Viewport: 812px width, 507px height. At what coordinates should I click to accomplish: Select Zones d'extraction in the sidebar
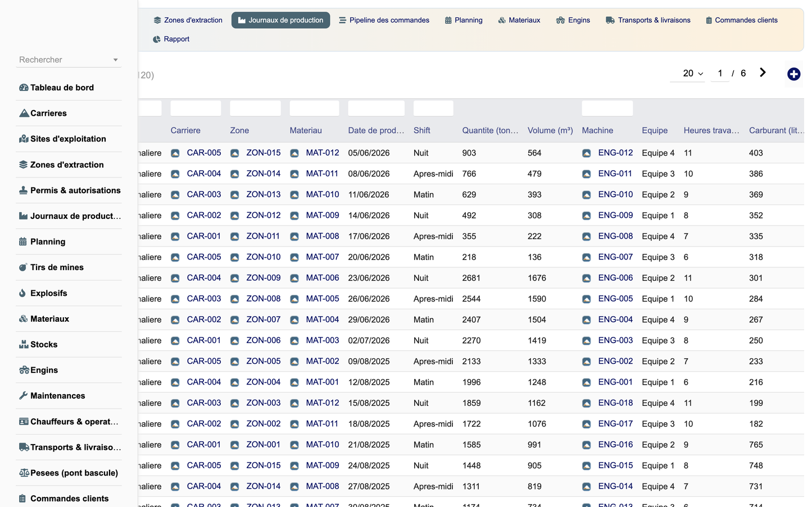tap(69, 165)
